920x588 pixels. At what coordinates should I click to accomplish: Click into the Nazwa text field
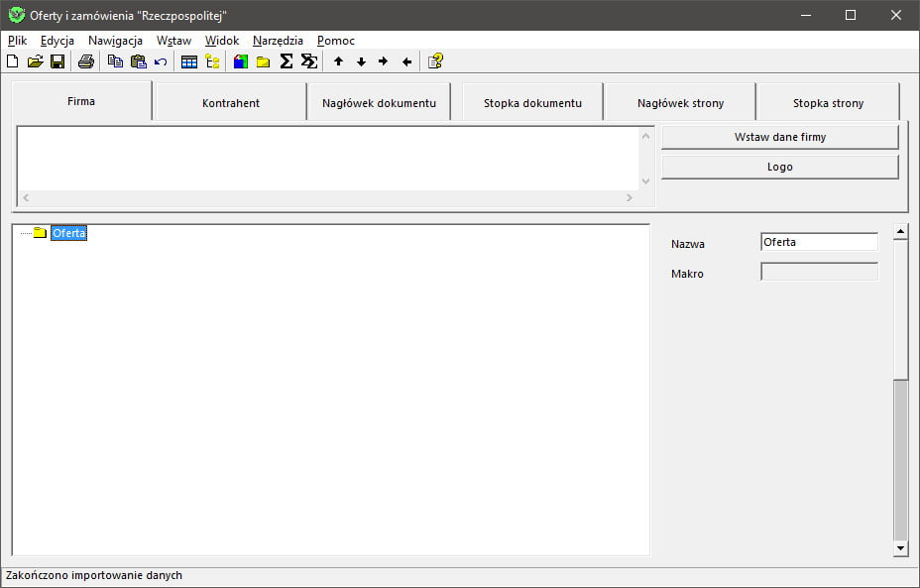pos(819,242)
